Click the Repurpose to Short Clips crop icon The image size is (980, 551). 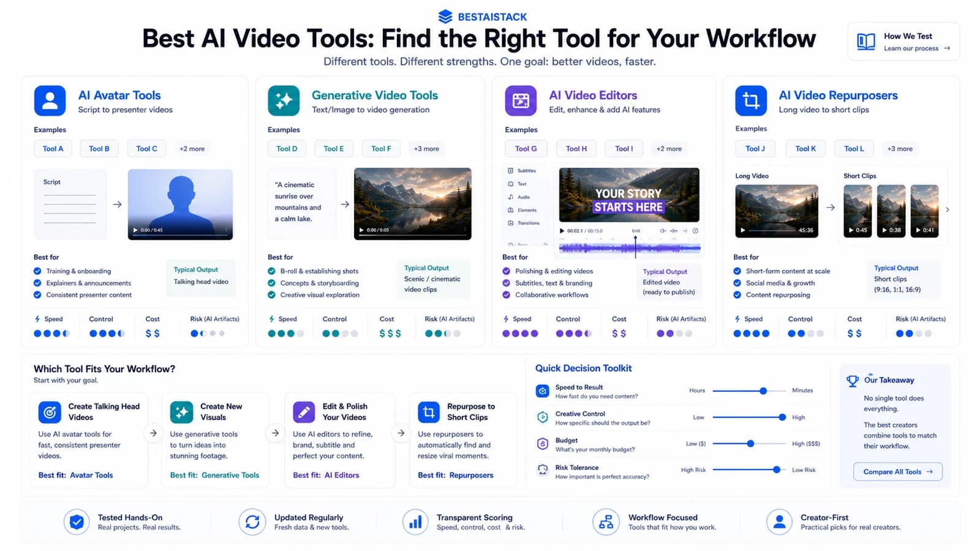(x=429, y=413)
